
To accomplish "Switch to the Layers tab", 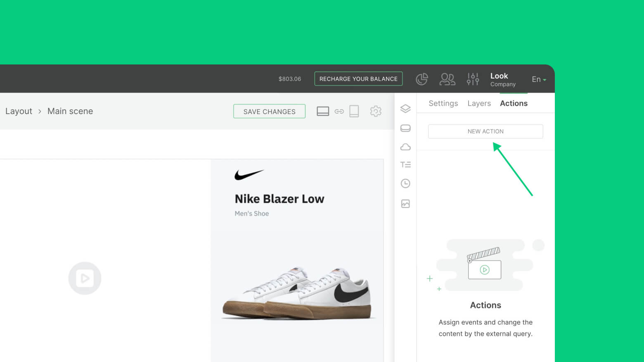I will (479, 103).
